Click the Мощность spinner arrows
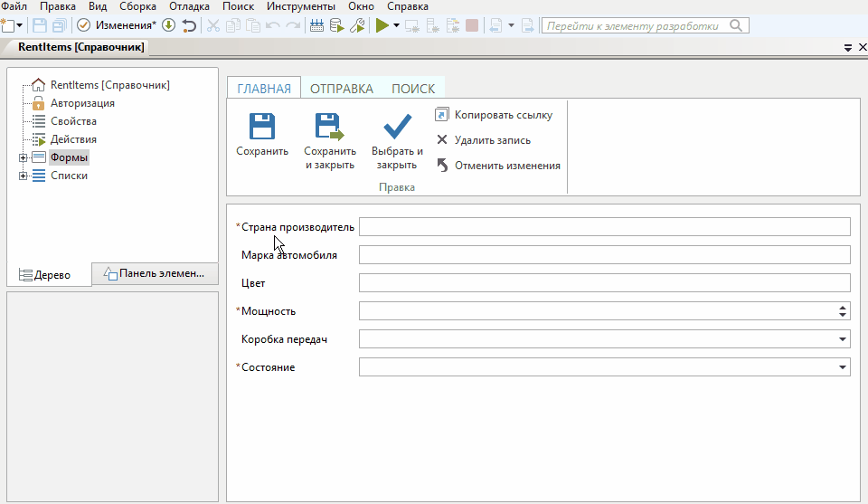This screenshot has width=868, height=504. click(x=843, y=311)
